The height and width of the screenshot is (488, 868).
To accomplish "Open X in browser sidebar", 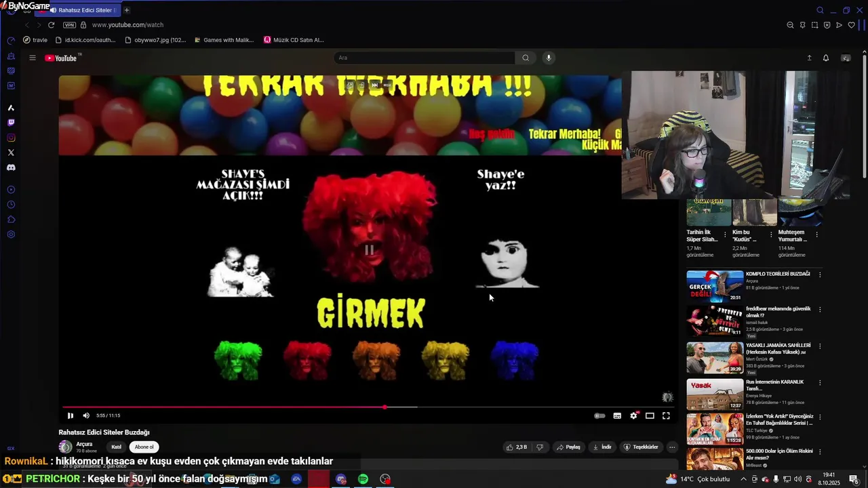I will (x=11, y=152).
